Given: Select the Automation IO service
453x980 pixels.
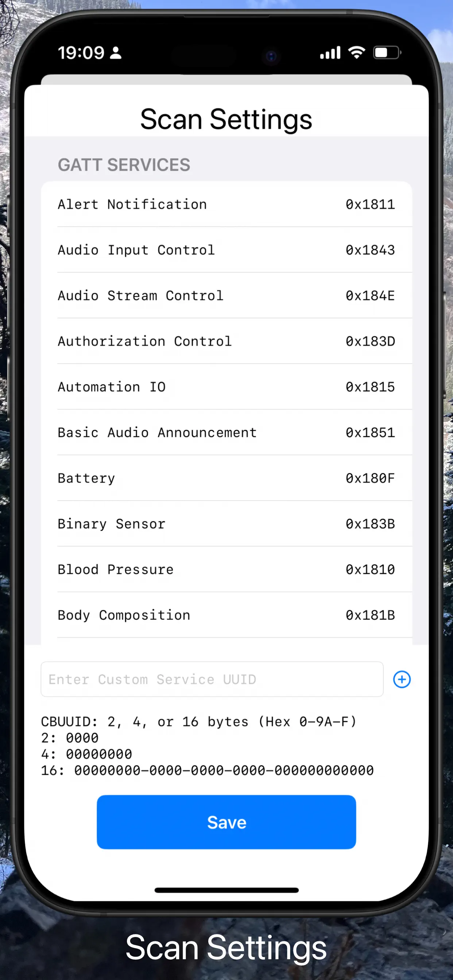Looking at the screenshot, I should click(x=226, y=386).
